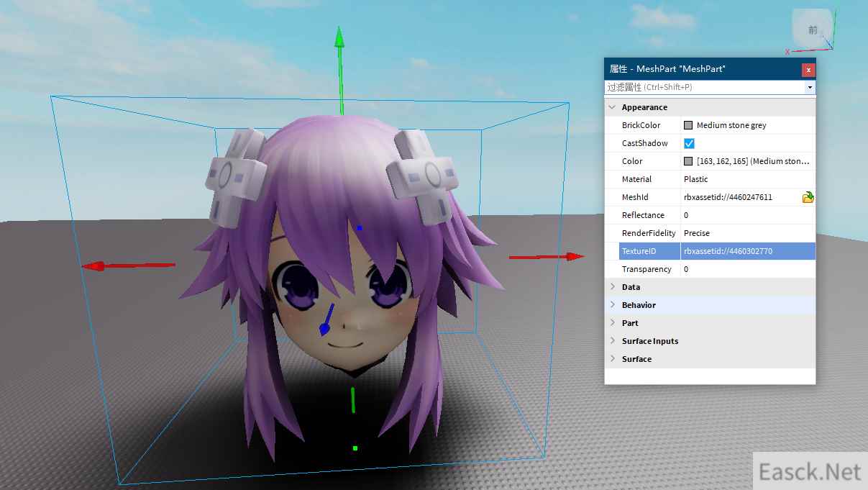Click the RenderFidelity value Precise
868x490 pixels.
point(697,233)
